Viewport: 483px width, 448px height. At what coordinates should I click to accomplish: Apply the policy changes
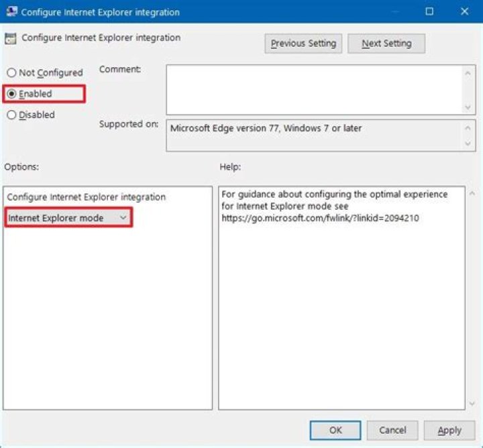[449, 430]
